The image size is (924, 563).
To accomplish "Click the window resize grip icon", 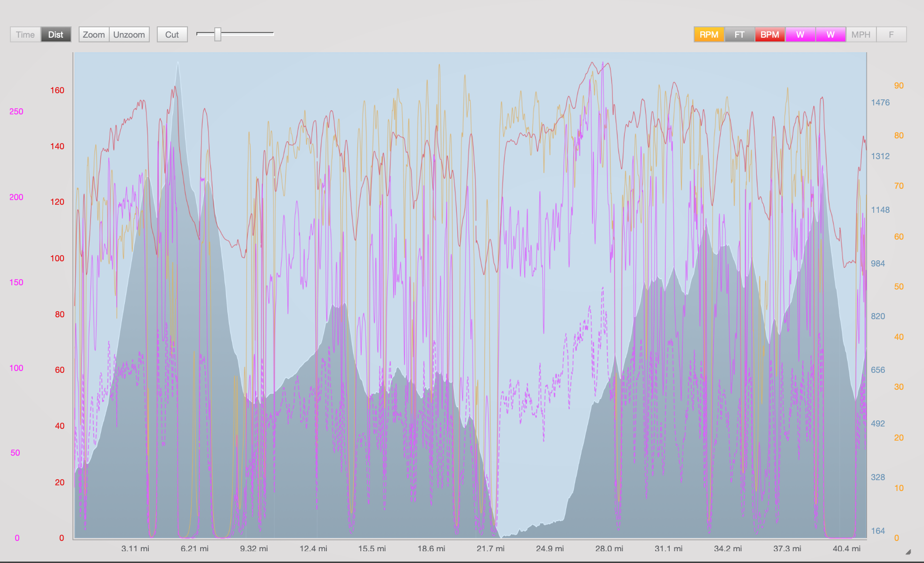I will click(x=908, y=552).
